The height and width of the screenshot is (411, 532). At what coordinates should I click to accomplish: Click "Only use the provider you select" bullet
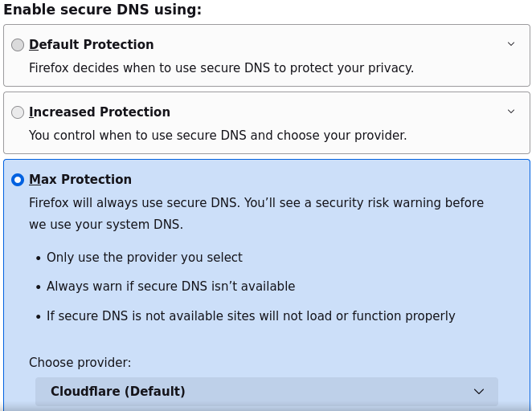[x=145, y=258]
